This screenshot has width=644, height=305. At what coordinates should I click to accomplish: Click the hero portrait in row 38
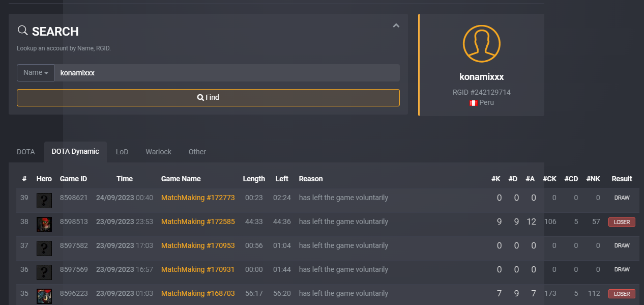(x=44, y=225)
